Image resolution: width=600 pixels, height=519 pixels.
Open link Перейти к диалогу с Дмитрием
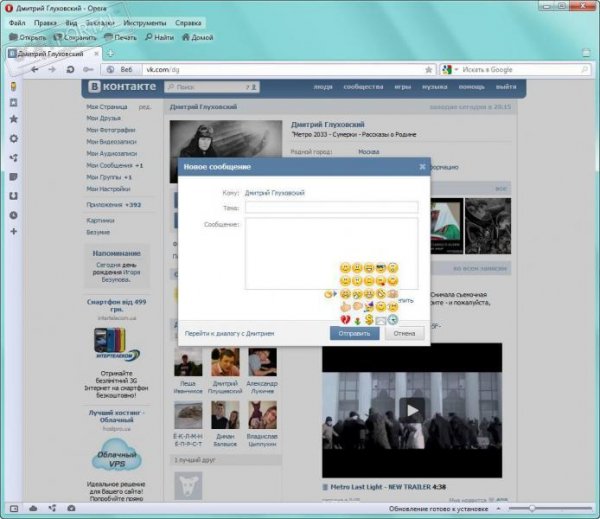click(229, 333)
